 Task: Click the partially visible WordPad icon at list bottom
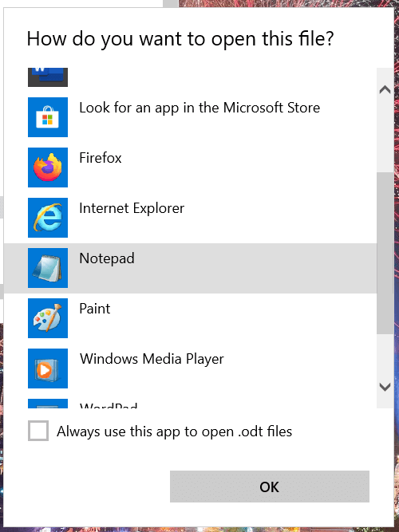[x=48, y=404]
